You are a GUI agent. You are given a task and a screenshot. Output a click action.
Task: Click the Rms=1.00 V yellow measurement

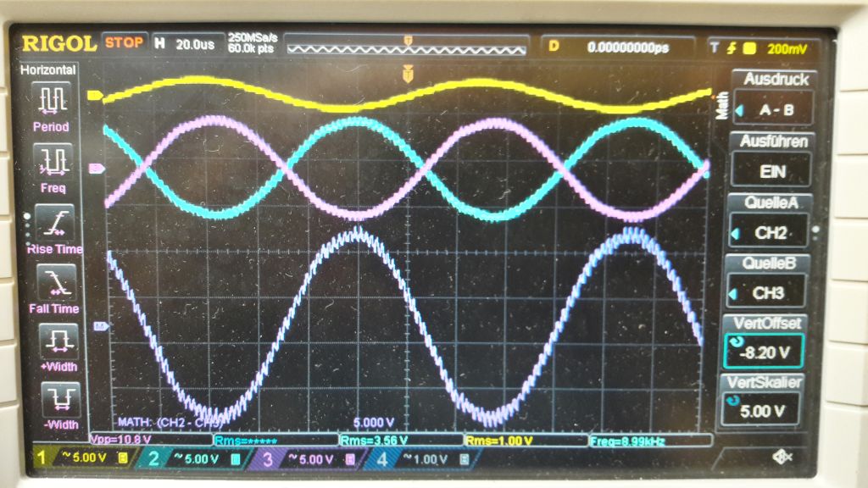click(x=499, y=441)
